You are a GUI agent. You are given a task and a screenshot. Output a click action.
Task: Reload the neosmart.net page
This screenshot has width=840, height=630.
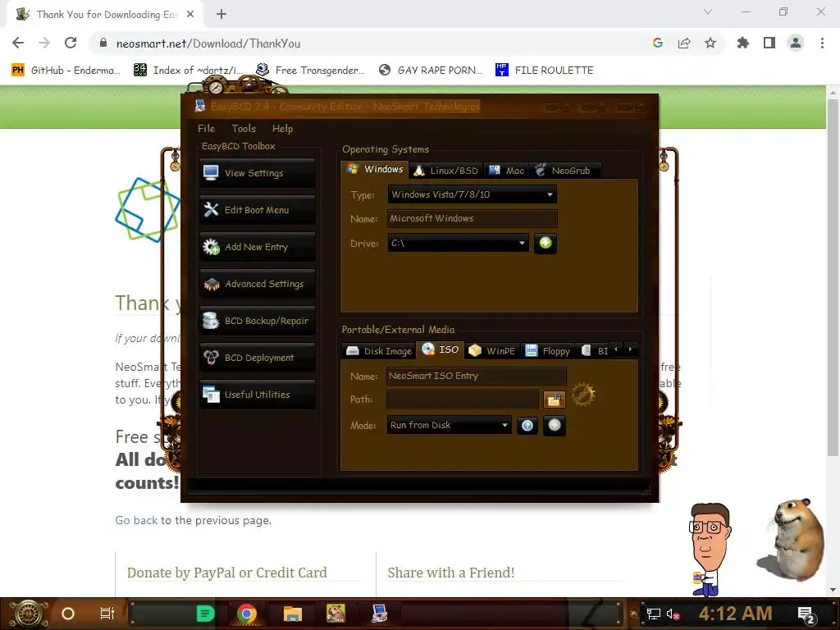[71, 43]
